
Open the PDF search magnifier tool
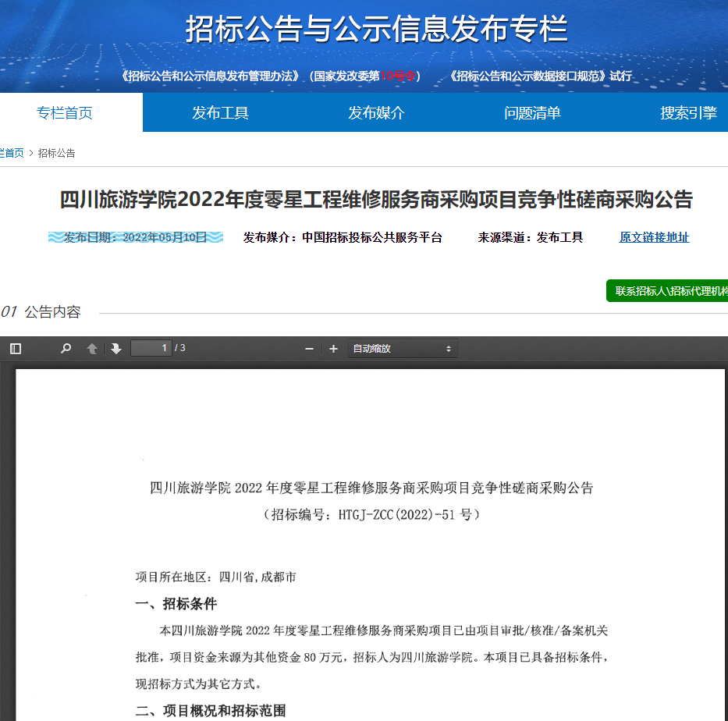click(66, 348)
